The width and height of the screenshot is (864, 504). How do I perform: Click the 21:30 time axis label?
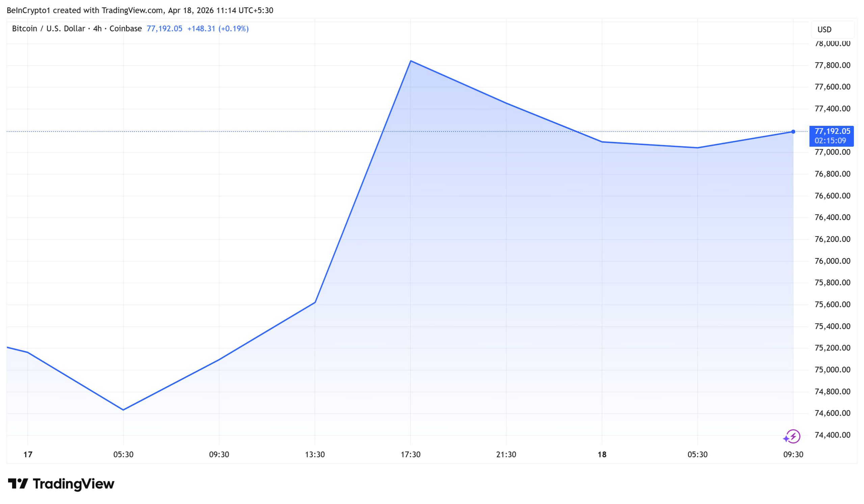506,454
